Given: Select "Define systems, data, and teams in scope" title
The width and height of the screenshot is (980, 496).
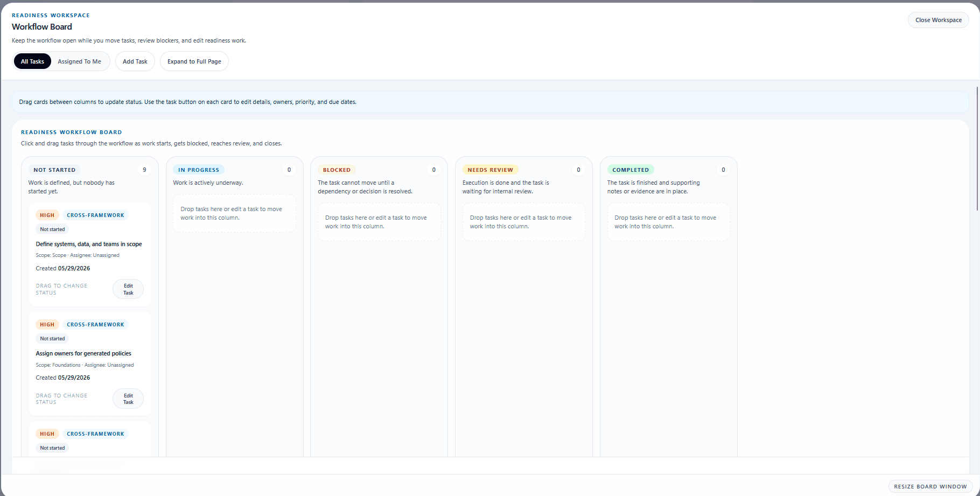Looking at the screenshot, I should coord(89,244).
